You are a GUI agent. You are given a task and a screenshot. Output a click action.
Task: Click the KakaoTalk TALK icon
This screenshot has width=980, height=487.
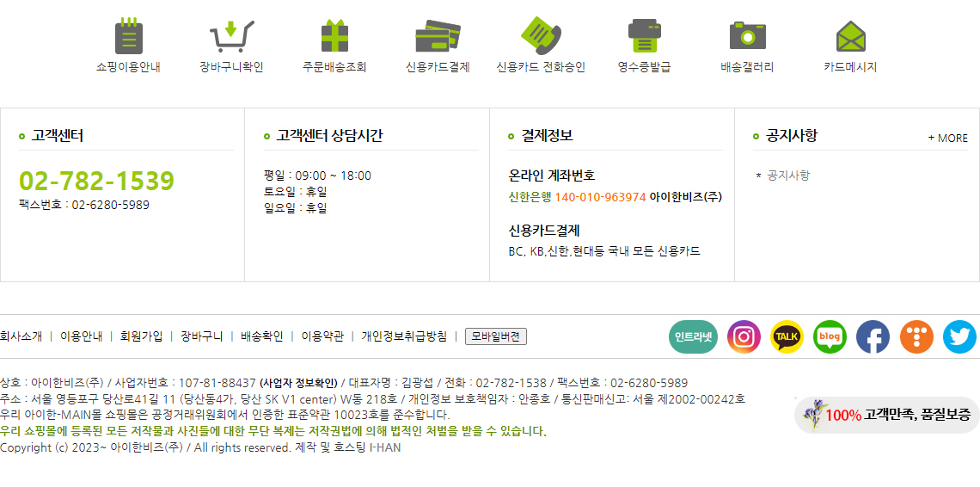coord(787,336)
